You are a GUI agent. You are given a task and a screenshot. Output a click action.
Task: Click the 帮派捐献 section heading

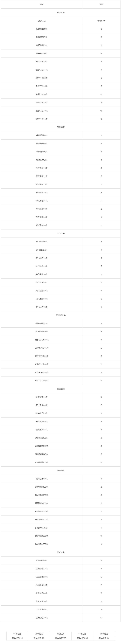click(x=60, y=127)
